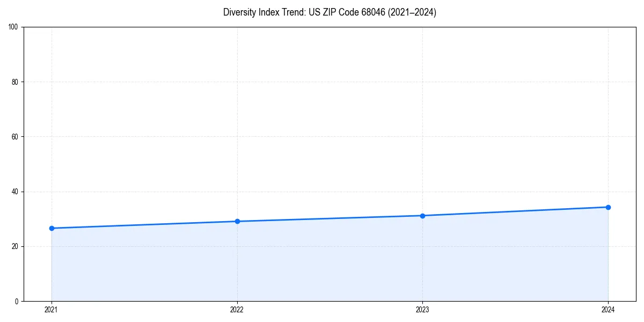644x322 pixels.
Task: Click the 2023 x-axis label
Action: [422, 310]
